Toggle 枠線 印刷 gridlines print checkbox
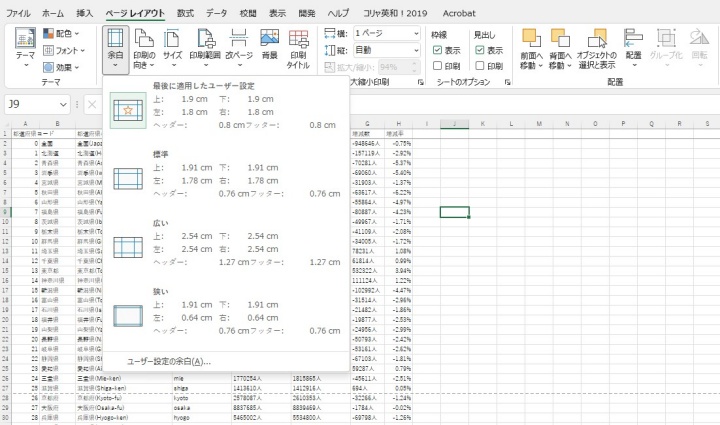Screen dimensions: 720x425 coord(437,66)
